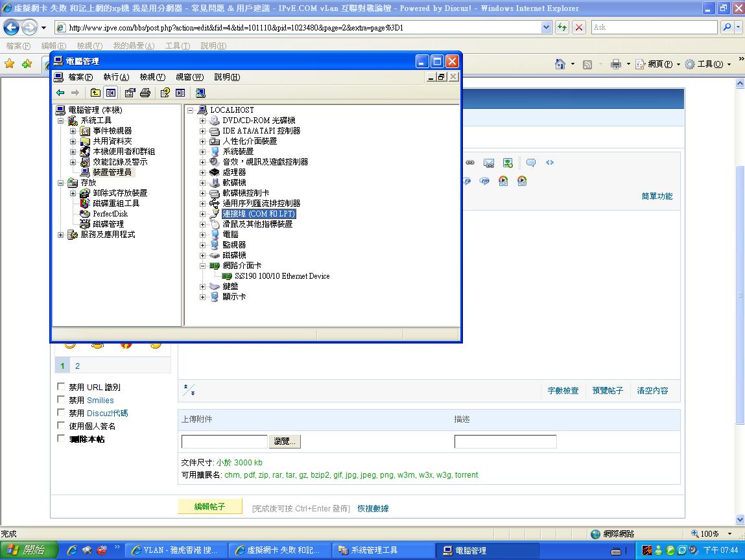
Task: Open the Action menu in Computer Management
Action: pos(116,77)
